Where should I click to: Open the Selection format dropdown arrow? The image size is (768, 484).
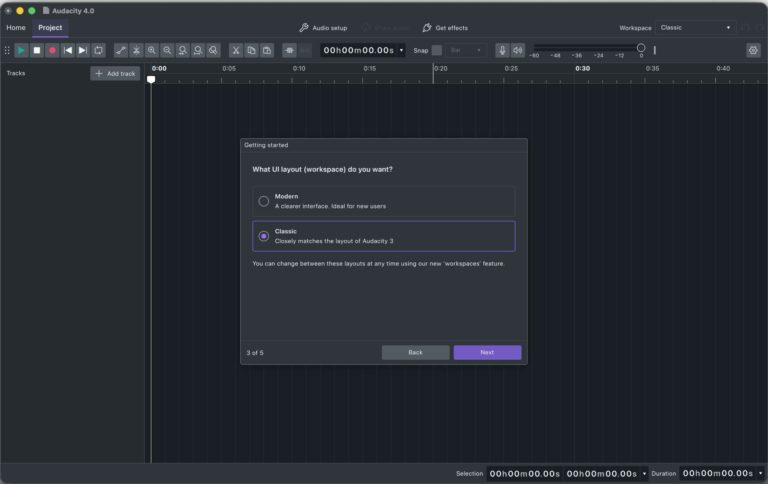[644, 474]
